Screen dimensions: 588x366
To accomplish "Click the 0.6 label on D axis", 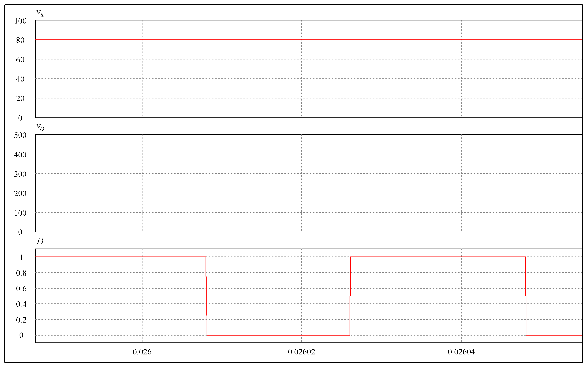I will coord(21,289).
